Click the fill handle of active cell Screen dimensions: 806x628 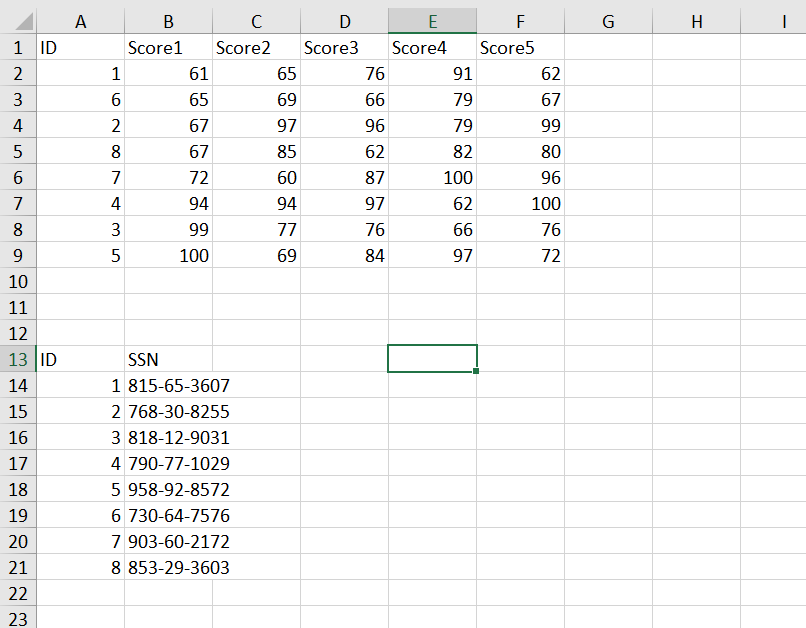(476, 371)
